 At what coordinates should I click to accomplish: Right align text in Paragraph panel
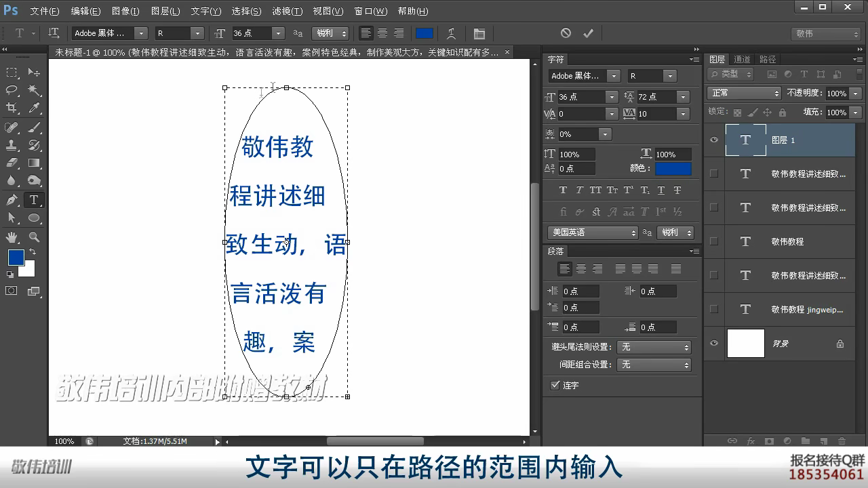[x=597, y=270]
